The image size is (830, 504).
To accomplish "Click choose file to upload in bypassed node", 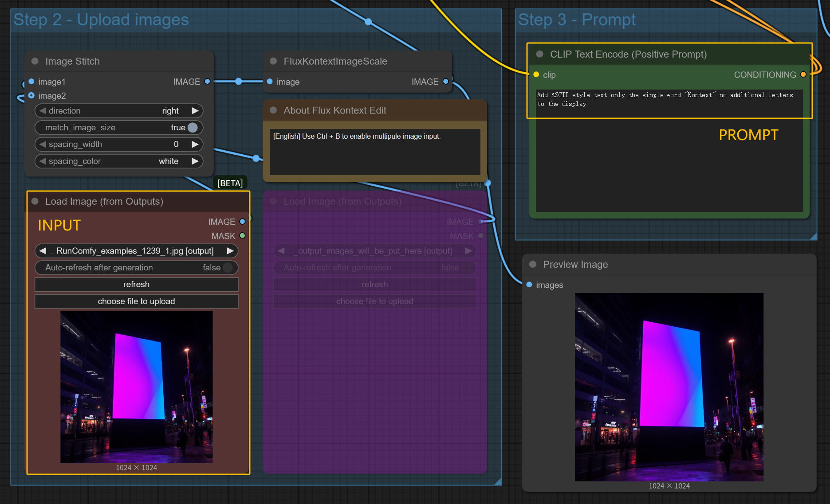I will click(x=375, y=301).
